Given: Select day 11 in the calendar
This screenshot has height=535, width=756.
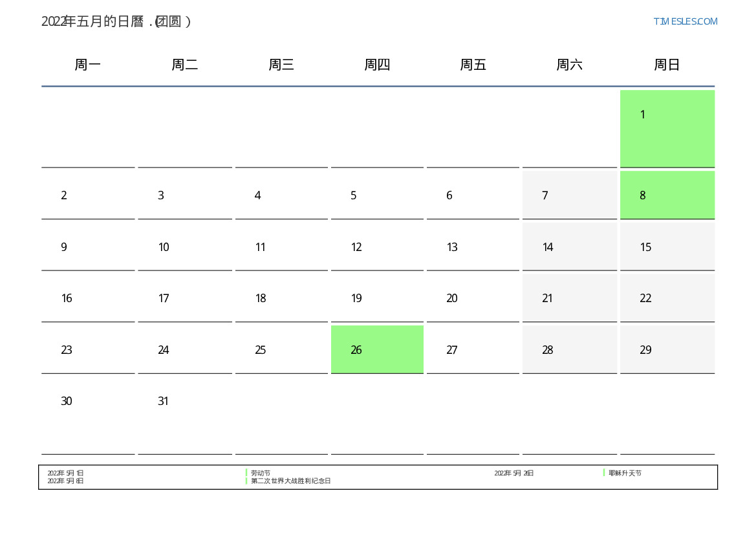Looking at the screenshot, I should [281, 246].
